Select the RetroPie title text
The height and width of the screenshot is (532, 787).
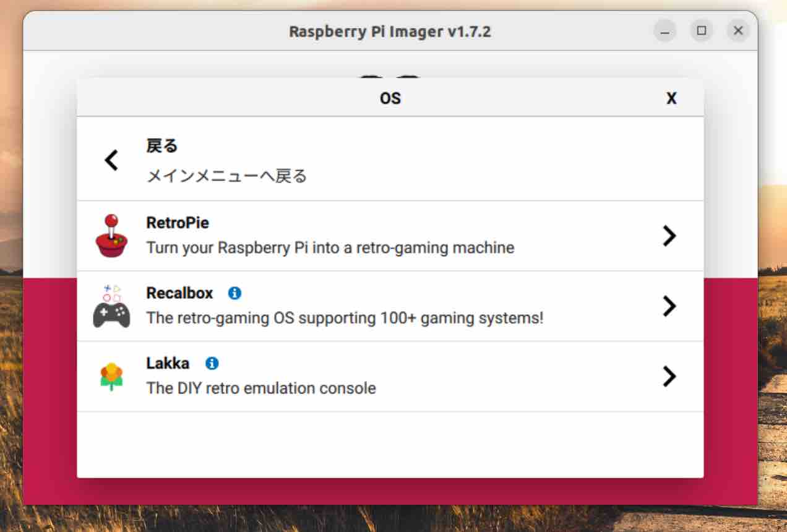[178, 223]
